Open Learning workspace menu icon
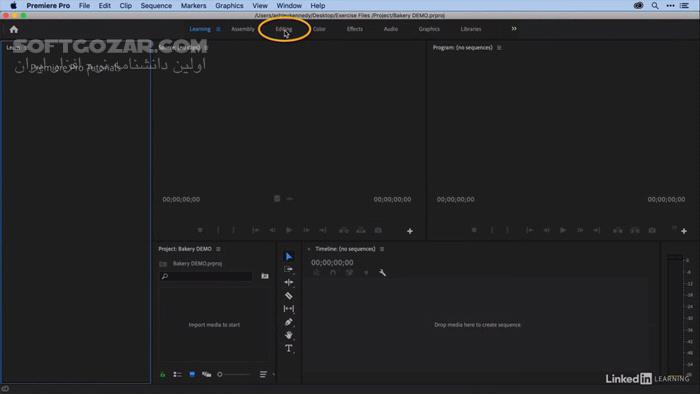 (x=218, y=29)
